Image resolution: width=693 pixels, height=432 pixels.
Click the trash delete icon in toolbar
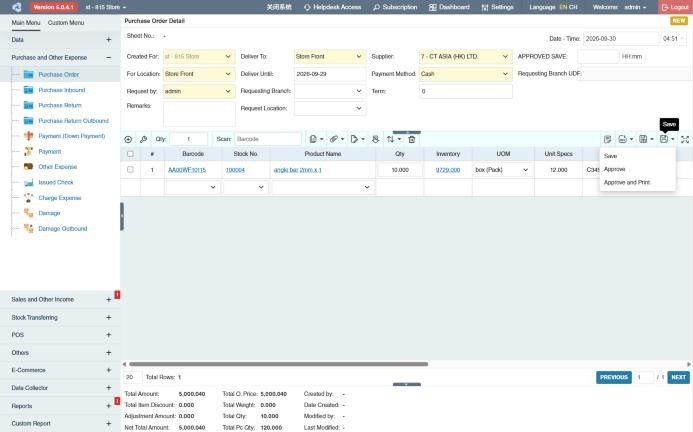click(411, 139)
